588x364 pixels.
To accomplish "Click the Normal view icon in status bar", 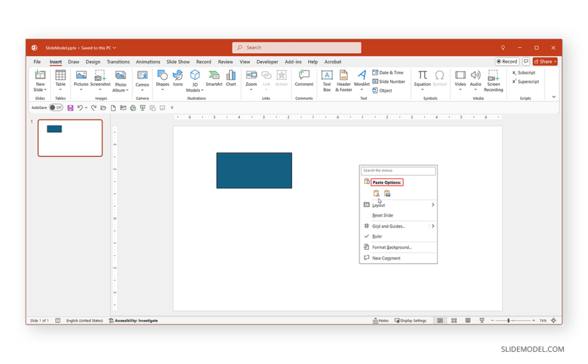I will pyautogui.click(x=440, y=321).
